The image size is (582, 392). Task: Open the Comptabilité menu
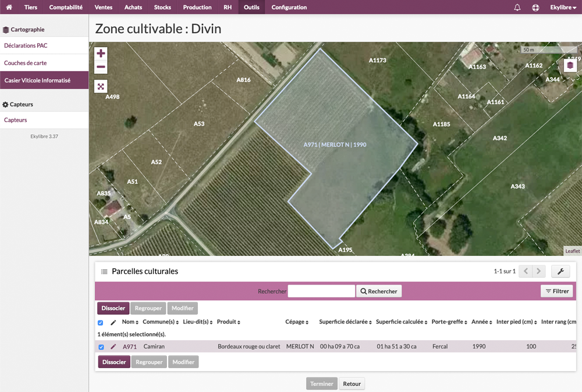click(x=66, y=7)
